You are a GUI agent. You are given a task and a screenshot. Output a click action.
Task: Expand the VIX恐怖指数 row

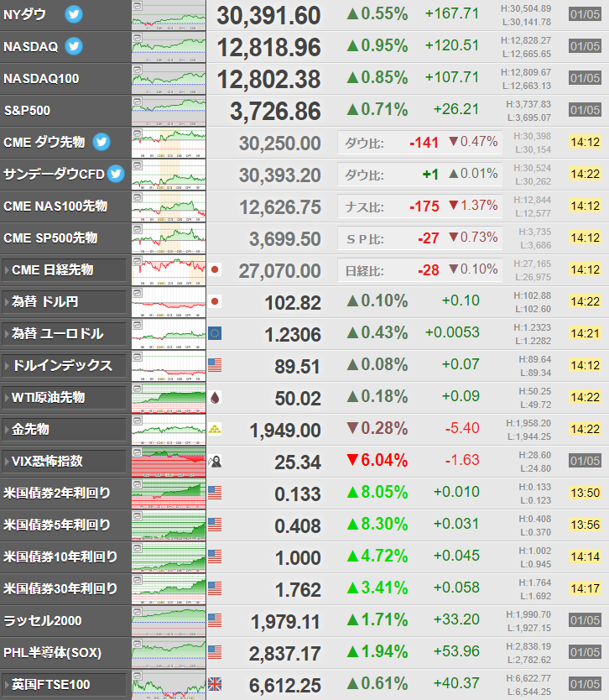point(65,461)
